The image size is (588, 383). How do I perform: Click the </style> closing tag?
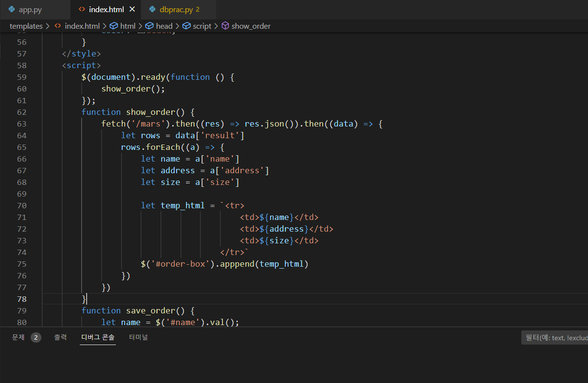click(x=81, y=54)
